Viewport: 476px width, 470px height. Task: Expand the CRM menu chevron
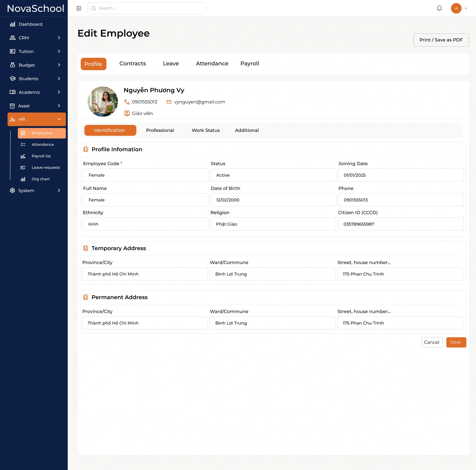[x=59, y=38]
